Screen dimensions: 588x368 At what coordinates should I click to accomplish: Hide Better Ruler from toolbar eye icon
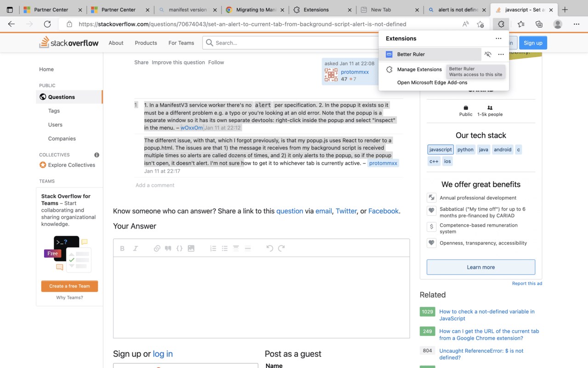click(488, 54)
